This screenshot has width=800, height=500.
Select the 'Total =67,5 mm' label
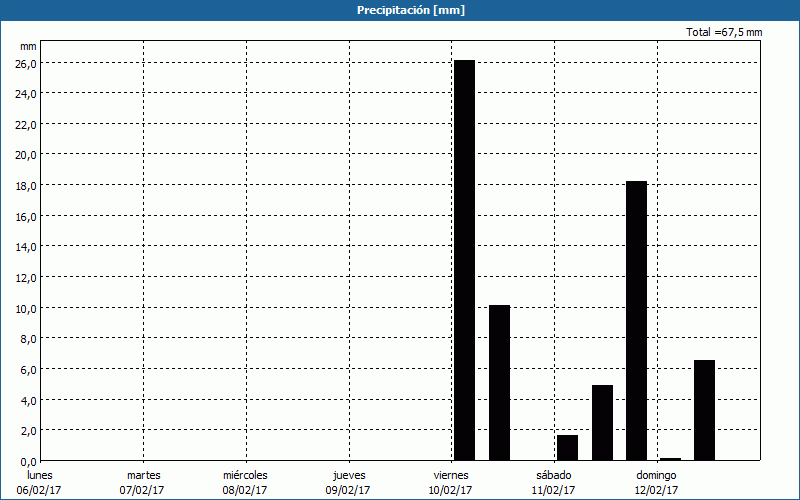[724, 32]
